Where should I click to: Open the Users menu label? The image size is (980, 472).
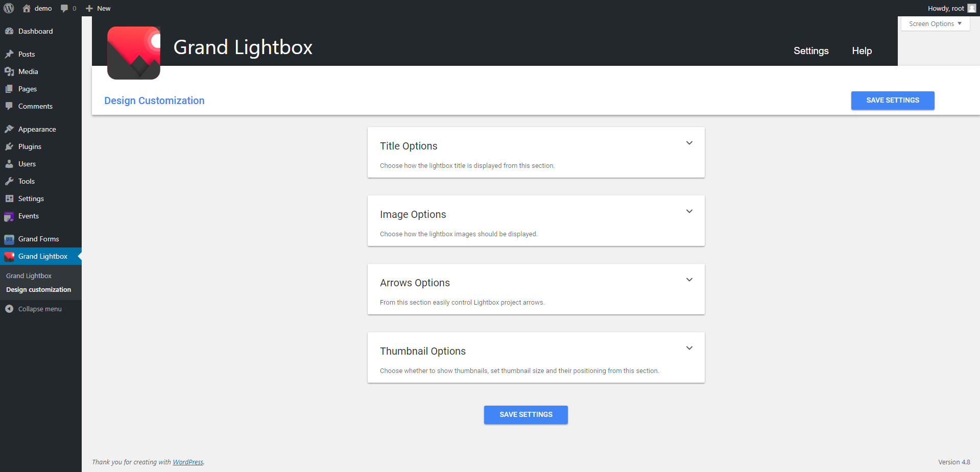coord(27,164)
